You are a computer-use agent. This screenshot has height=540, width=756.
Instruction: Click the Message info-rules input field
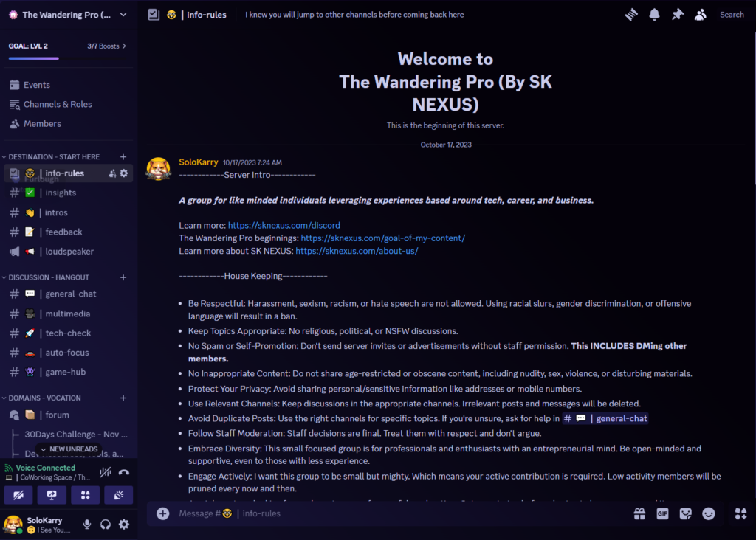396,513
